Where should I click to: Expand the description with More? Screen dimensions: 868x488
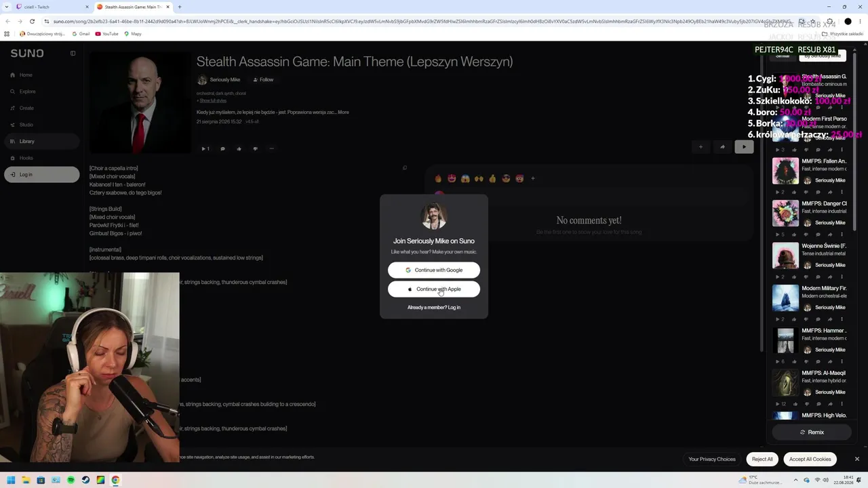[343, 112]
